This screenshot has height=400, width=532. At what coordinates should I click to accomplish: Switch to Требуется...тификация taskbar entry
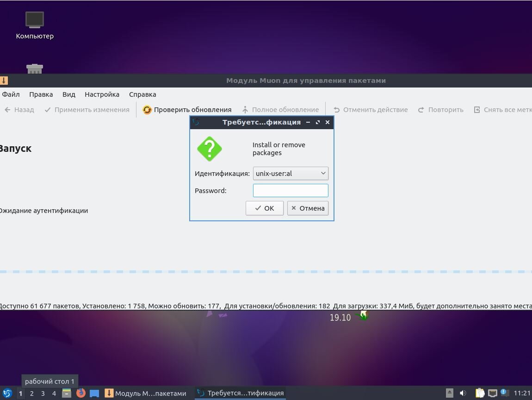click(x=241, y=393)
